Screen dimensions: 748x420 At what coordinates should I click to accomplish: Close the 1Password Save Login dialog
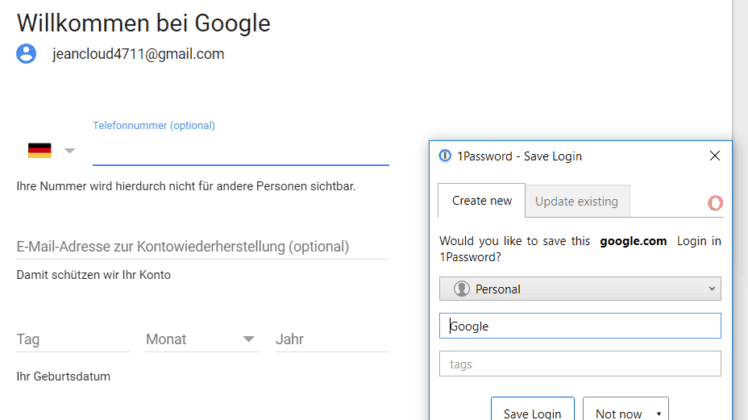(715, 156)
